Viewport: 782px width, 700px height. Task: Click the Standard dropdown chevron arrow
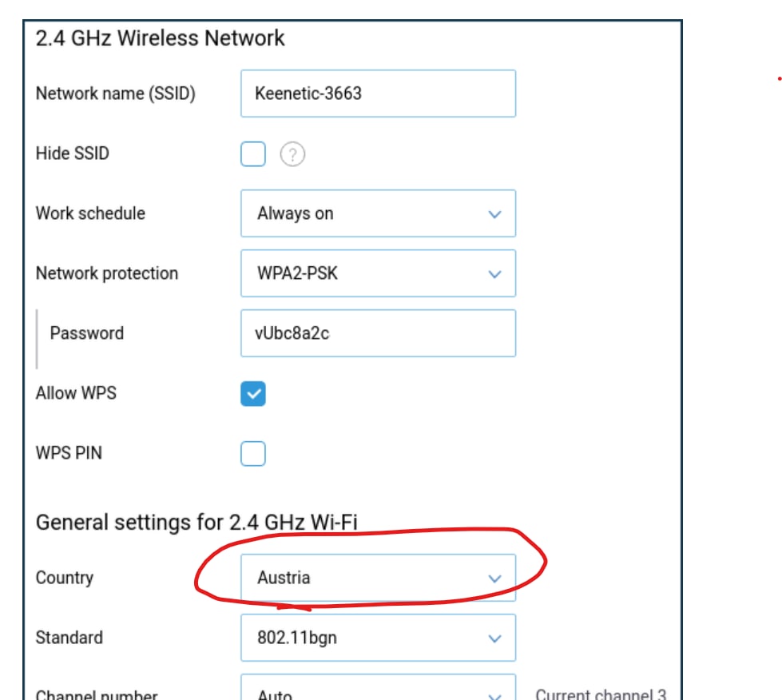coord(494,638)
